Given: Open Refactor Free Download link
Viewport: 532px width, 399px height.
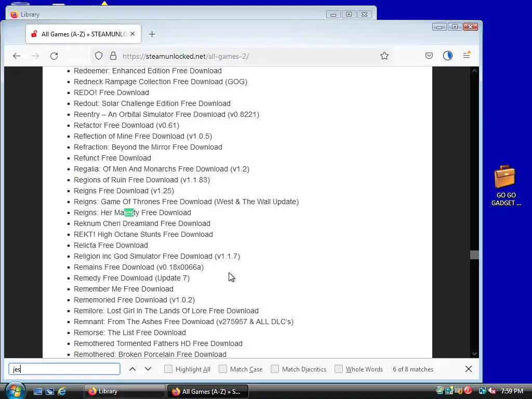Looking at the screenshot, I should click(126, 125).
